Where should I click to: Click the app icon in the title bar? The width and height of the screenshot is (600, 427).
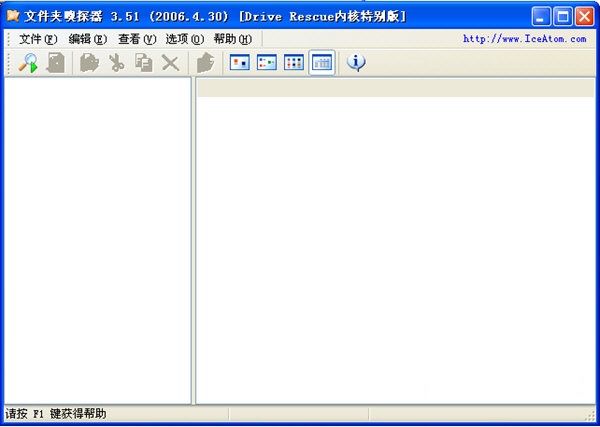(13, 16)
